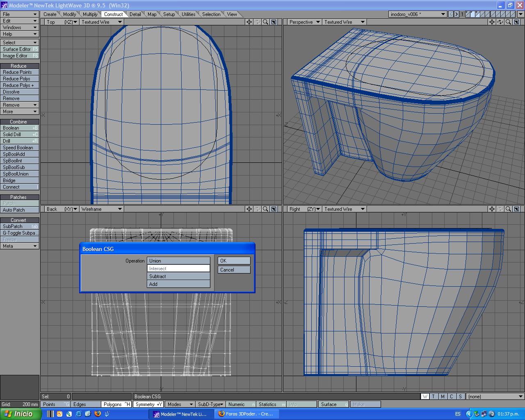Click the zoom magnifier in the Top viewport
525x420 pixels.
265,22
